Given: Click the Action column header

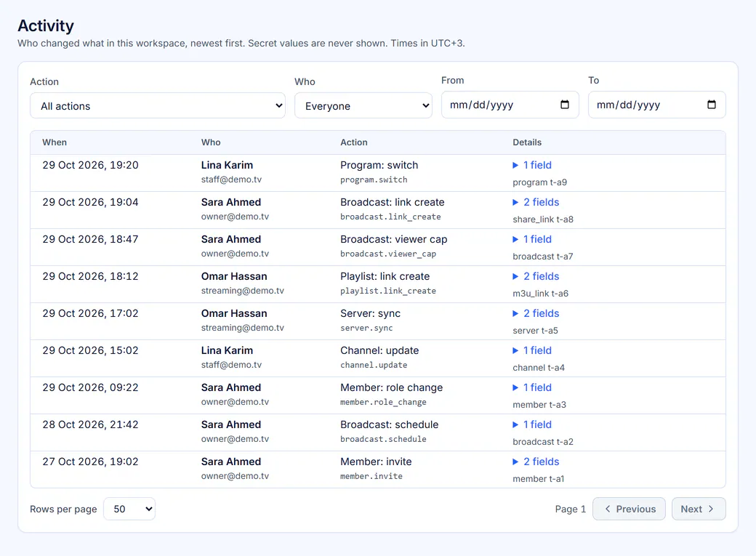Looking at the screenshot, I should tap(354, 142).
